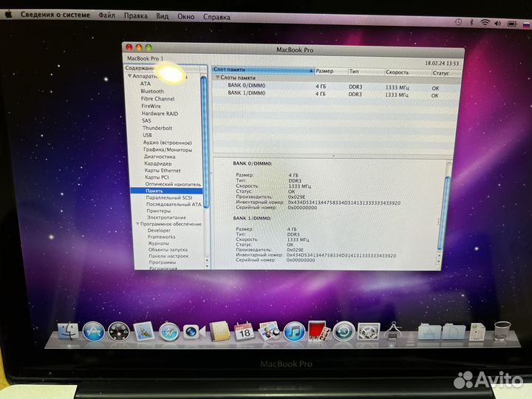The width and height of the screenshot is (532, 399).
Task: Click sidebar scroll-down arrow at bottom
Action: click(x=207, y=266)
